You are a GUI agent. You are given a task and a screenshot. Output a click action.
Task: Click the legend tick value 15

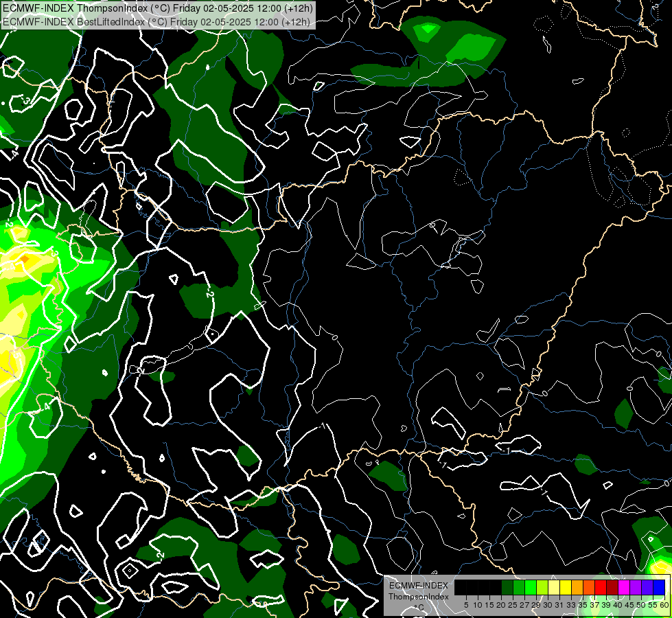click(x=489, y=605)
